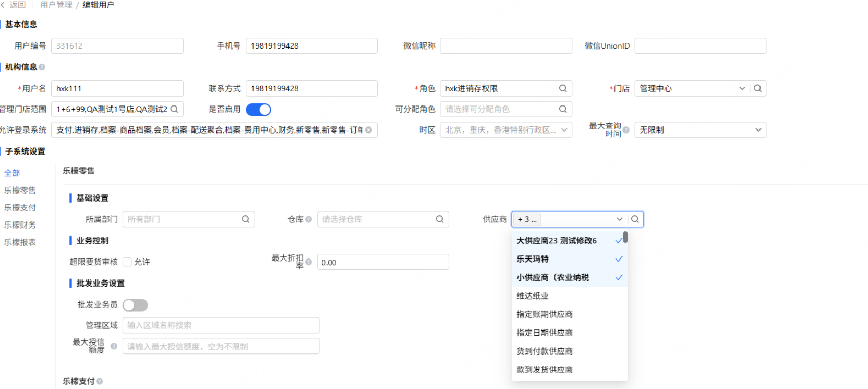Click the 返回 back link

[14, 5]
